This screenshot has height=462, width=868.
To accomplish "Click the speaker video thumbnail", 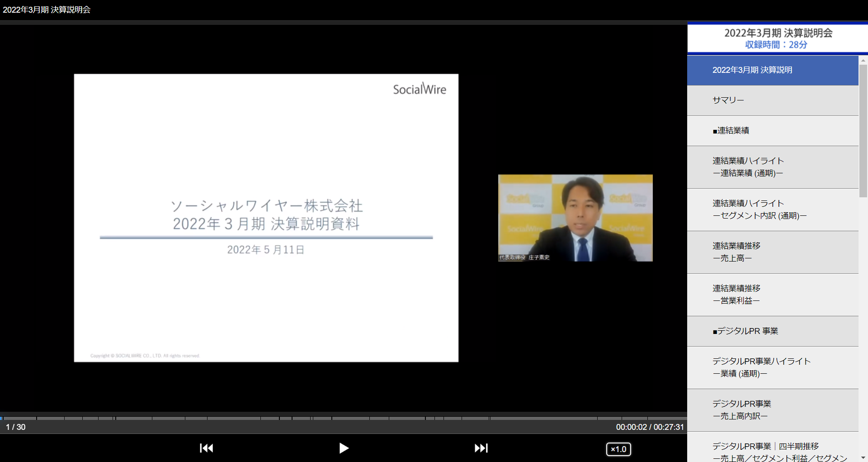I will click(575, 218).
